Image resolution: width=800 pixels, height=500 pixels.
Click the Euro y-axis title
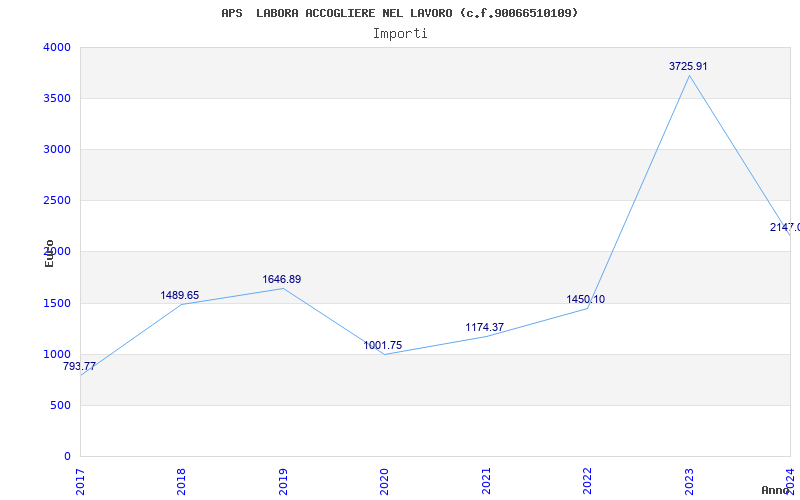pyautogui.click(x=49, y=253)
